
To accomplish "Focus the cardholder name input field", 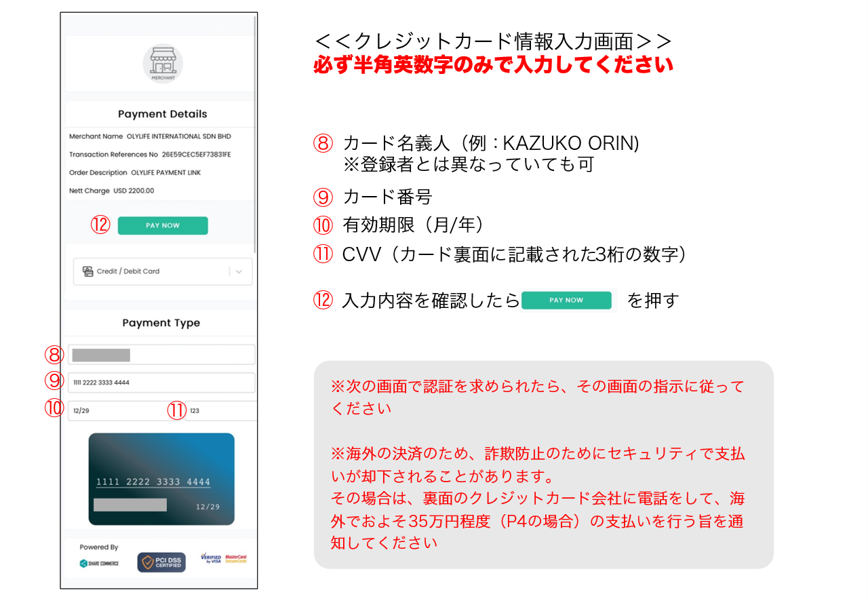I will click(161, 355).
